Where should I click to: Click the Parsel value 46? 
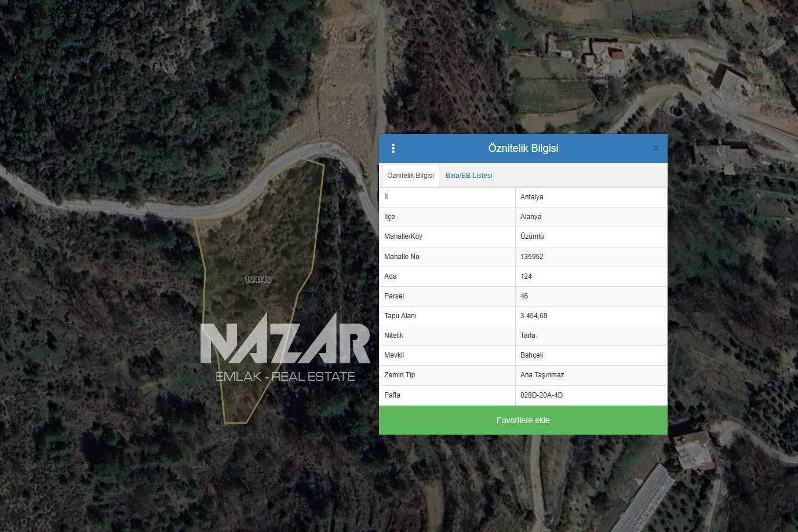[524, 296]
